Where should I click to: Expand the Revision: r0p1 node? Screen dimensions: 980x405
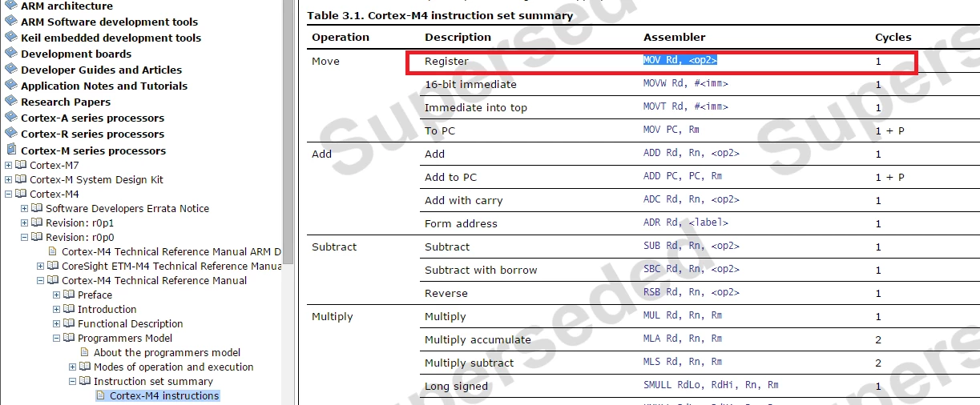(x=25, y=223)
